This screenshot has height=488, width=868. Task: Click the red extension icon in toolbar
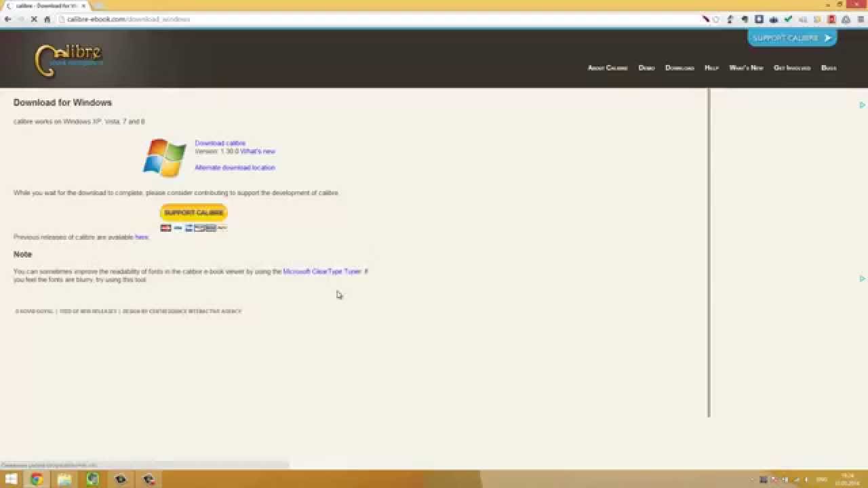tap(832, 20)
